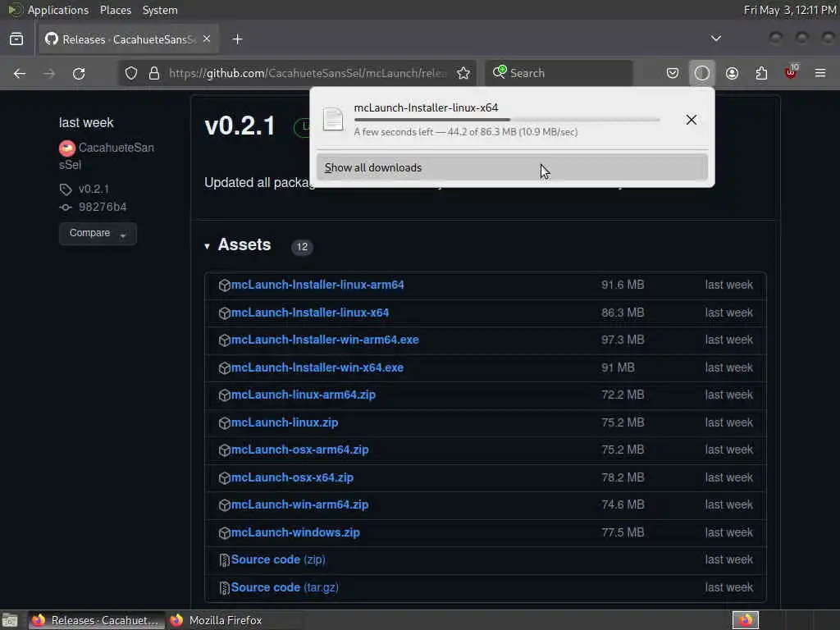Viewport: 840px width, 630px height.
Task: Download mcLaunch-linux.zip
Action: (284, 422)
